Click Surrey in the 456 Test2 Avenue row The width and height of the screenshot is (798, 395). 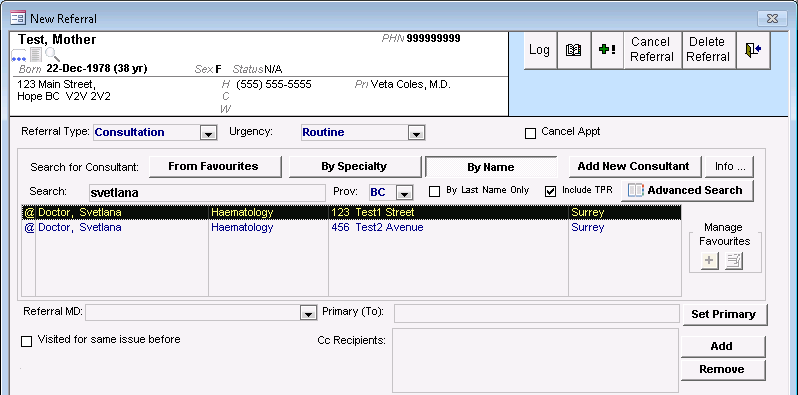click(x=588, y=227)
